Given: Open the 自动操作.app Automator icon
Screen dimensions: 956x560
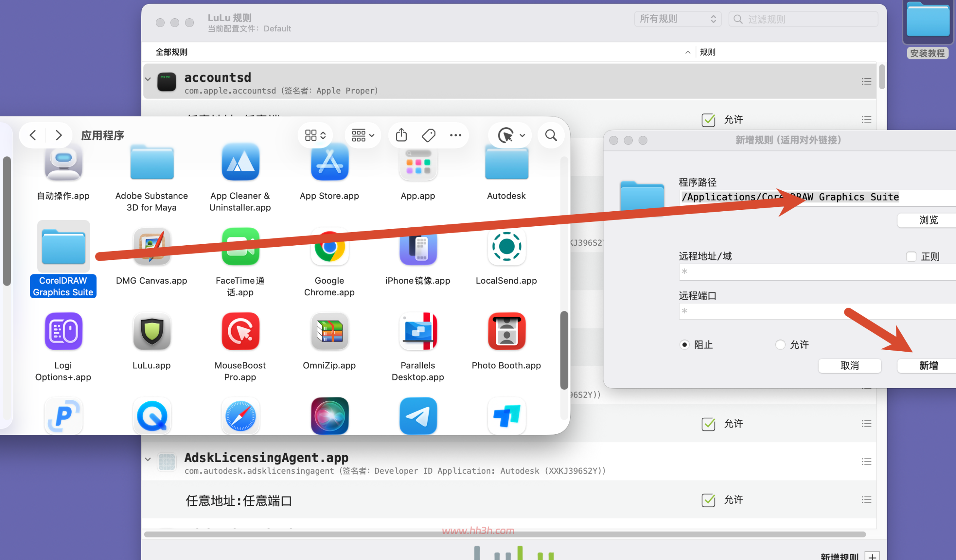Looking at the screenshot, I should (x=63, y=163).
